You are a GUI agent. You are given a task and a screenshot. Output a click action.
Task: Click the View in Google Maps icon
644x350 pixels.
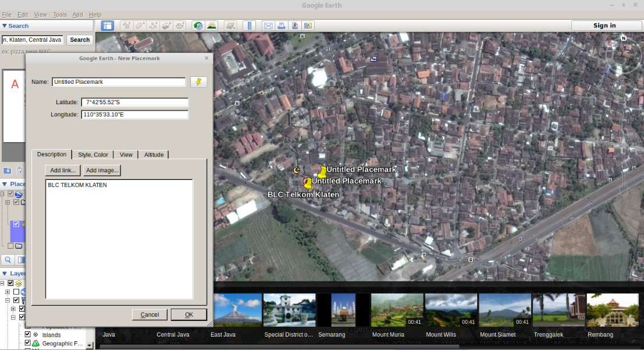click(x=294, y=26)
